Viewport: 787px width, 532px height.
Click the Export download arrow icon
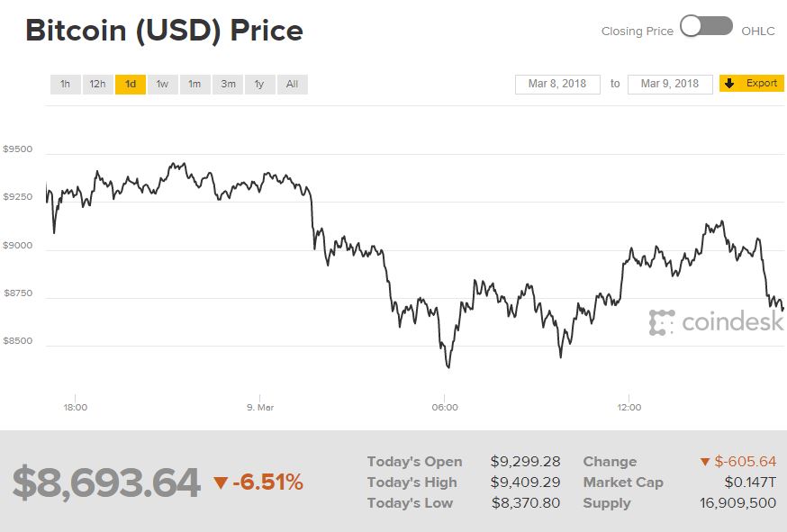[730, 84]
